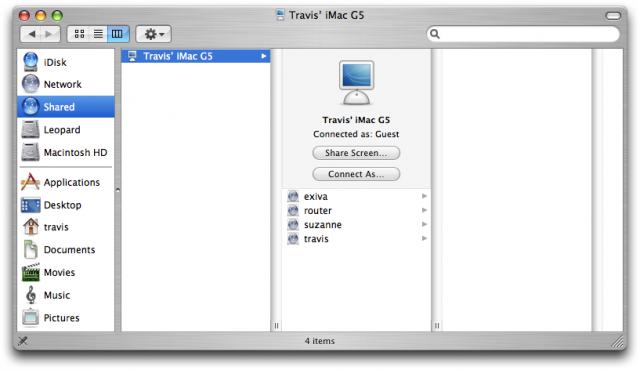Click the Movies clapperboard icon
Screen dimensions: 640x370
tap(31, 272)
